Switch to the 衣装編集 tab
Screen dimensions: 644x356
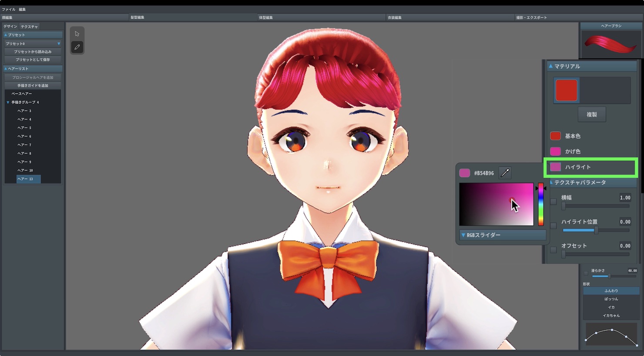[x=450, y=17]
